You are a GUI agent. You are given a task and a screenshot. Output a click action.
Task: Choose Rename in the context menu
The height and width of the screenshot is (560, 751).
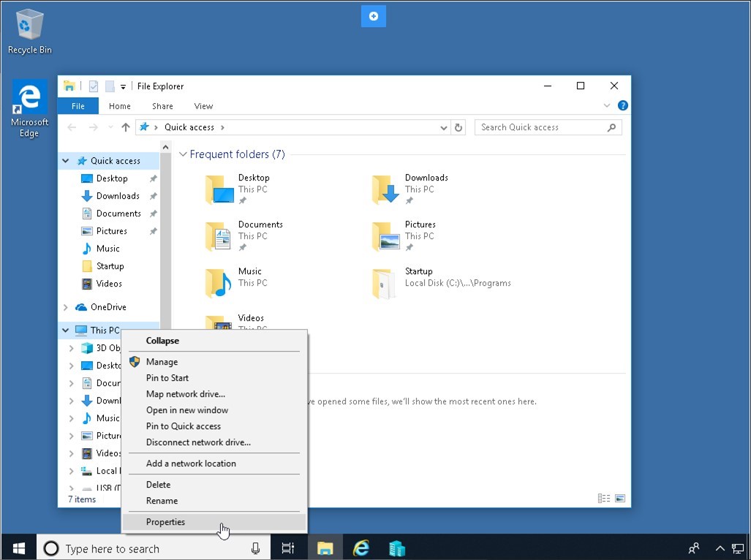pyautogui.click(x=214, y=501)
